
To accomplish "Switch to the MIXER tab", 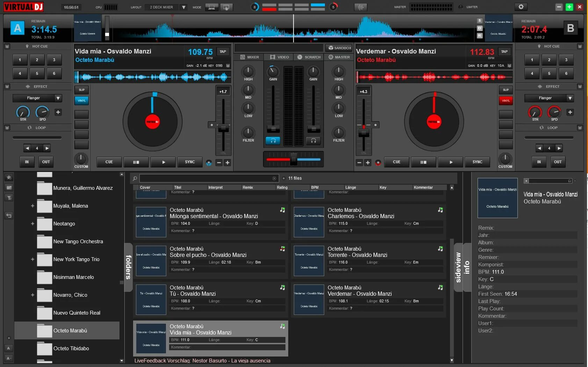I will coord(249,57).
